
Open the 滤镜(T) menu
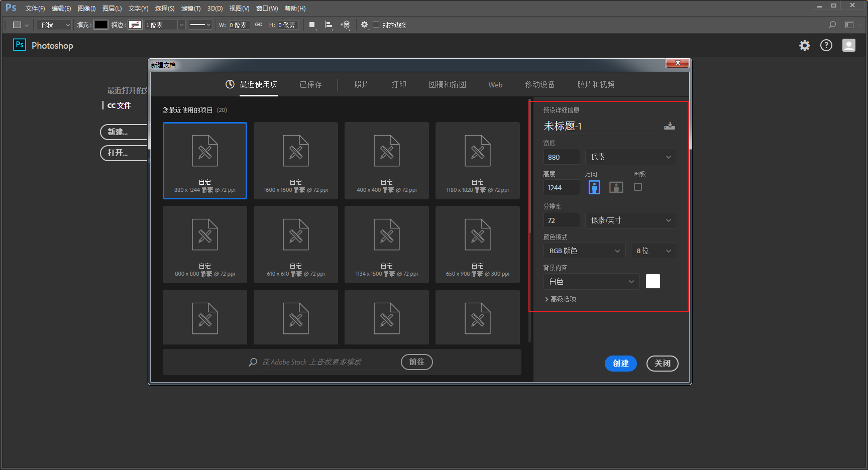[191, 9]
